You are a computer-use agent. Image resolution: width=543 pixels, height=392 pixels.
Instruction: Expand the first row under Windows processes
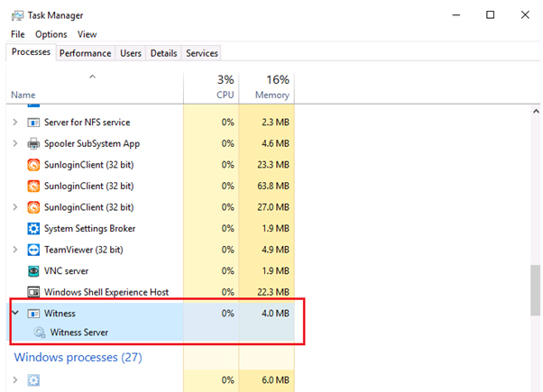coord(15,380)
